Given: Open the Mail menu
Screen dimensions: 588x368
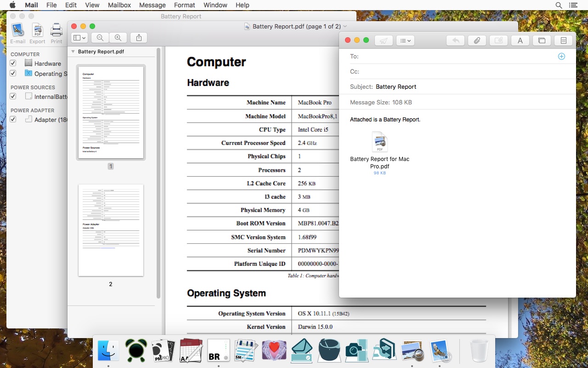Looking at the screenshot, I should pyautogui.click(x=31, y=5).
